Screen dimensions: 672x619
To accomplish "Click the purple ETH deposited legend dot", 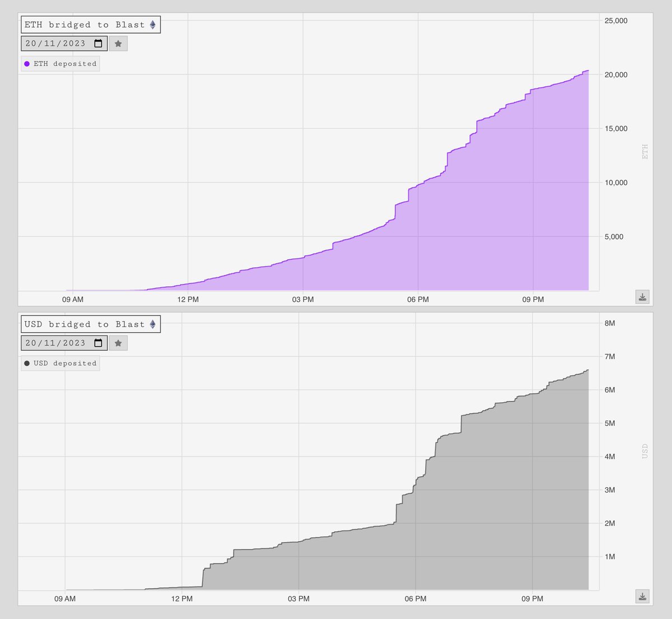I will 27,64.
